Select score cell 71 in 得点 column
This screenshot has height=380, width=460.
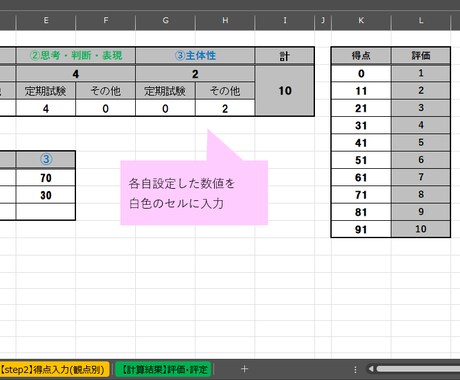tap(361, 195)
